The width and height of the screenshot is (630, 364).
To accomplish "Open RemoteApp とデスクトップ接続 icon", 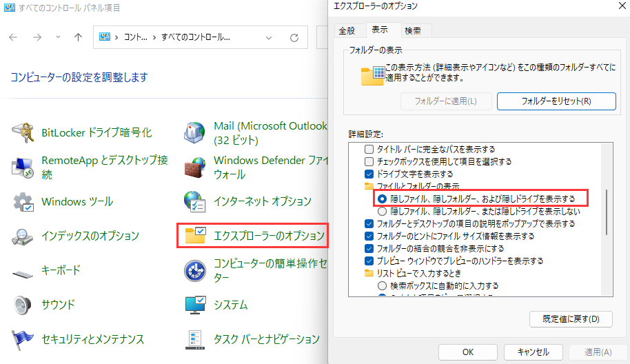I will click(x=23, y=167).
